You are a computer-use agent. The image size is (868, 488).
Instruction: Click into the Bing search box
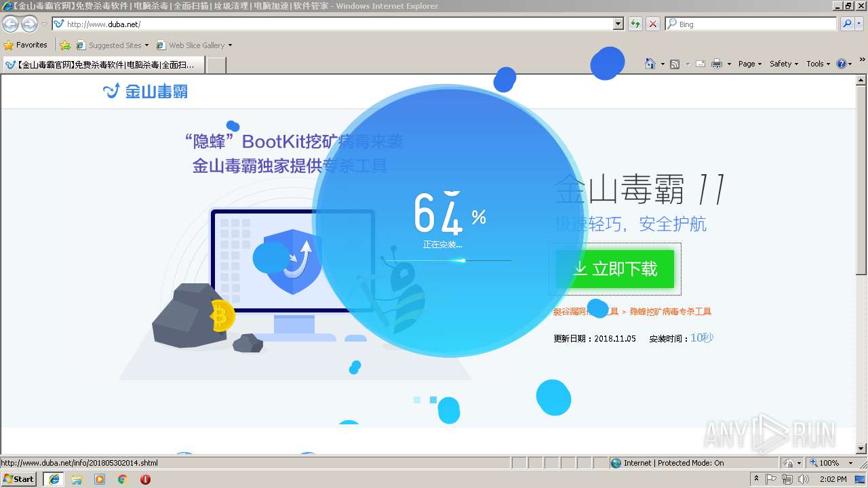751,24
